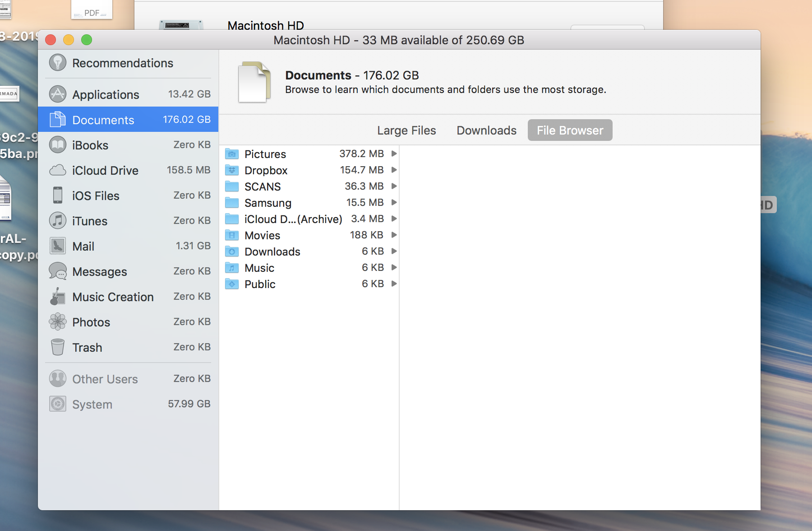Click the Photos flower icon
The height and width of the screenshot is (531, 812).
click(58, 321)
